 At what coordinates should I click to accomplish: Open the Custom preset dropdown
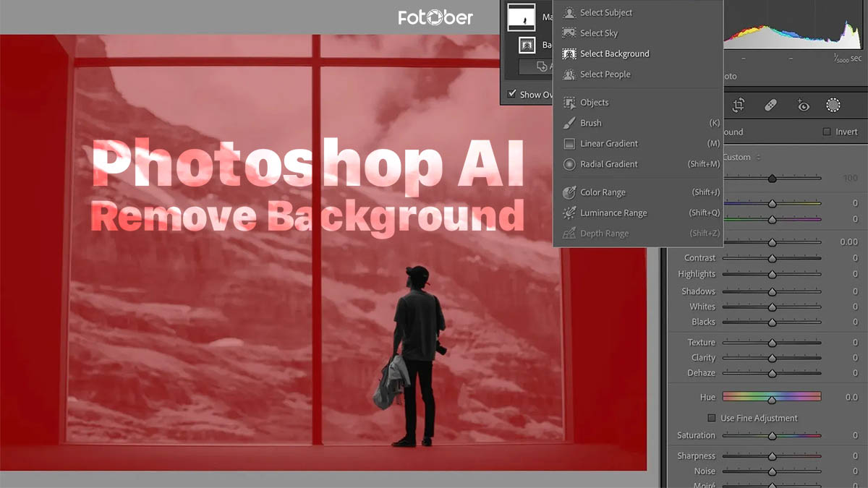(x=741, y=158)
